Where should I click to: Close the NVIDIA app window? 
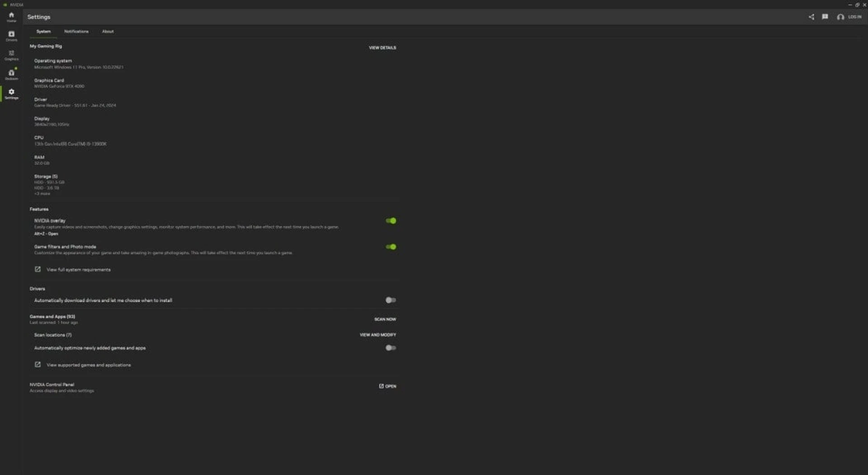tap(864, 5)
